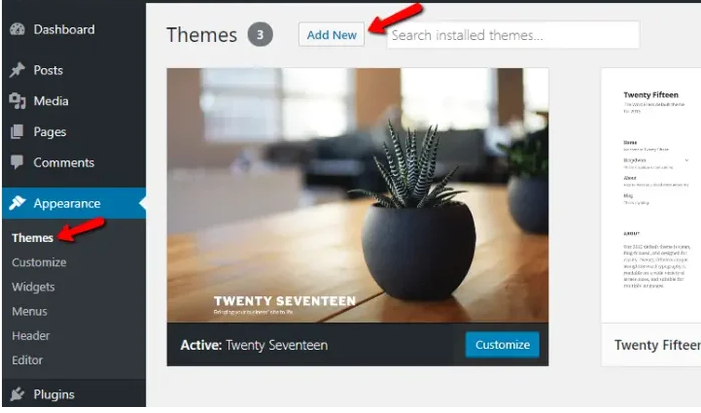This screenshot has height=413, width=701.
Task: Select the Twenty Seventeen theme screenshot
Action: 358,195
